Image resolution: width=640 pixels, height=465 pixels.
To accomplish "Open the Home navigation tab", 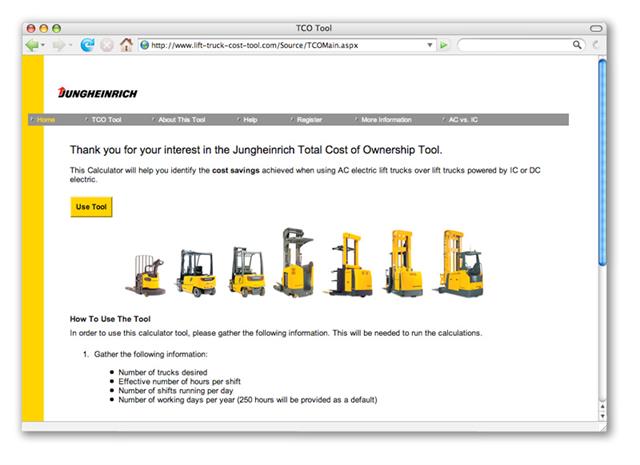I will click(46, 120).
